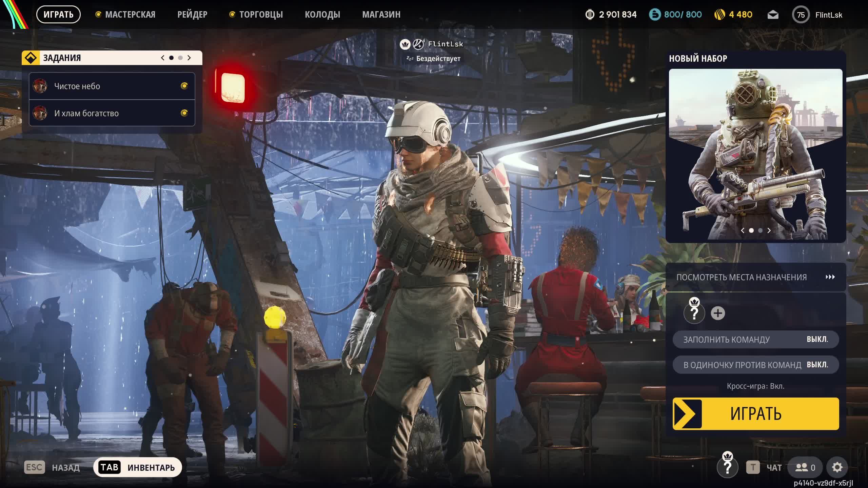Start matchmaking with the yellow Играть button
868x488 pixels.
(756, 414)
